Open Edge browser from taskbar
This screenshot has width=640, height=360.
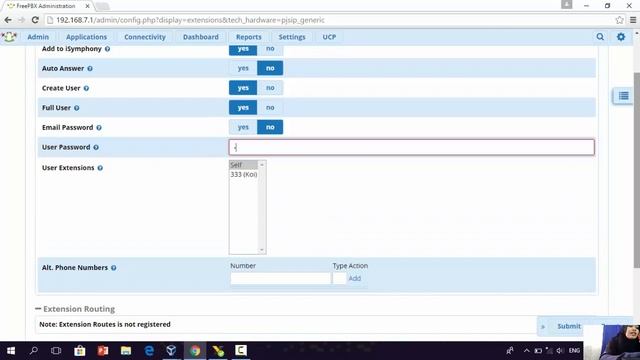(149, 351)
